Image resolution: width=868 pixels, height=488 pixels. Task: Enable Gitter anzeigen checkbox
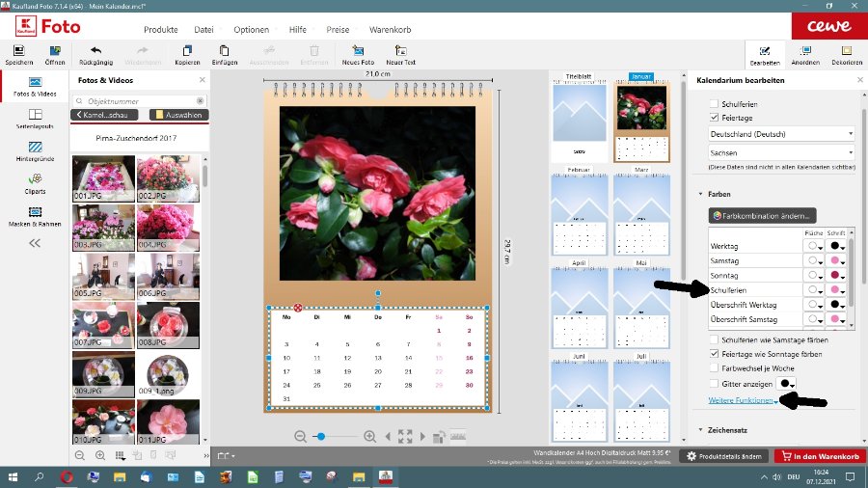pos(714,383)
